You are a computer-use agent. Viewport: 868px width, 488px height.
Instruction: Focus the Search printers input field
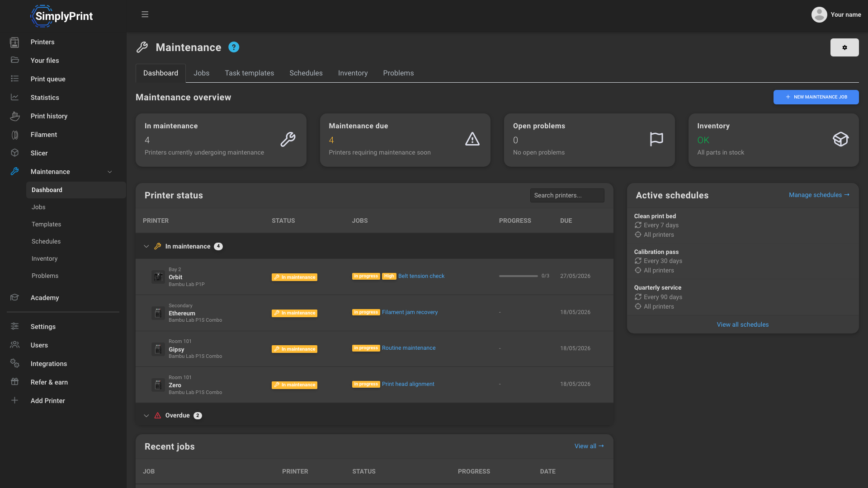(x=567, y=195)
